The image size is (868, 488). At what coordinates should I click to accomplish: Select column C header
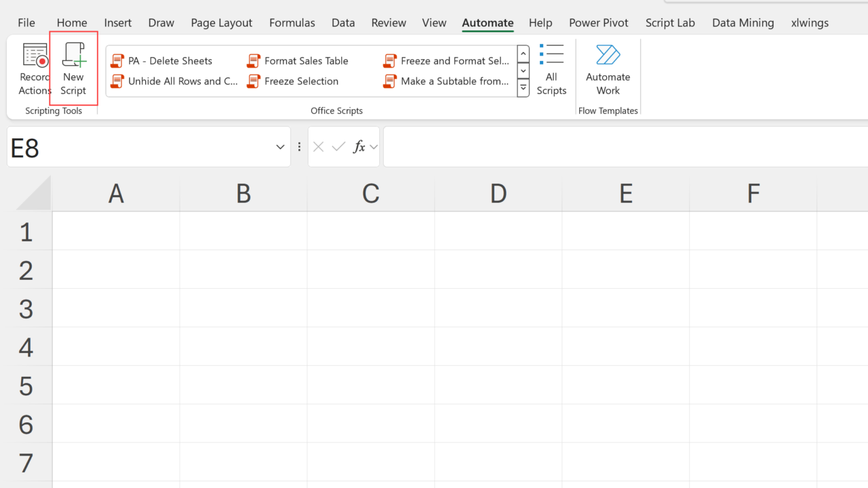point(370,195)
